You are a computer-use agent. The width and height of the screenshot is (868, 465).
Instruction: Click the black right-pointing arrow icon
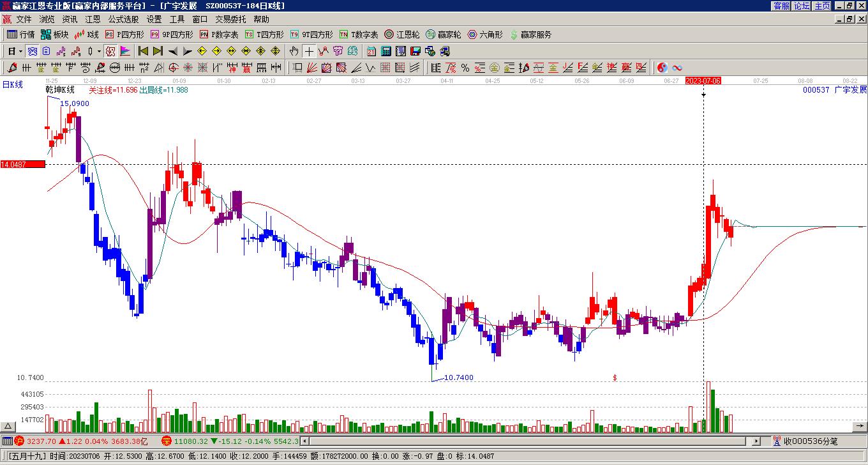[187, 51]
